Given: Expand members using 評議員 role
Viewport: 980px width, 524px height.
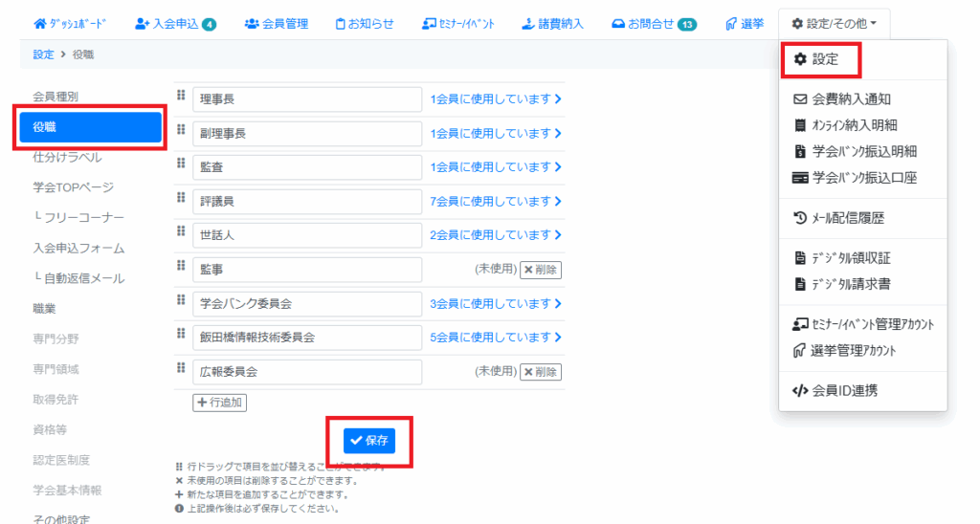Looking at the screenshot, I should pyautogui.click(x=496, y=202).
